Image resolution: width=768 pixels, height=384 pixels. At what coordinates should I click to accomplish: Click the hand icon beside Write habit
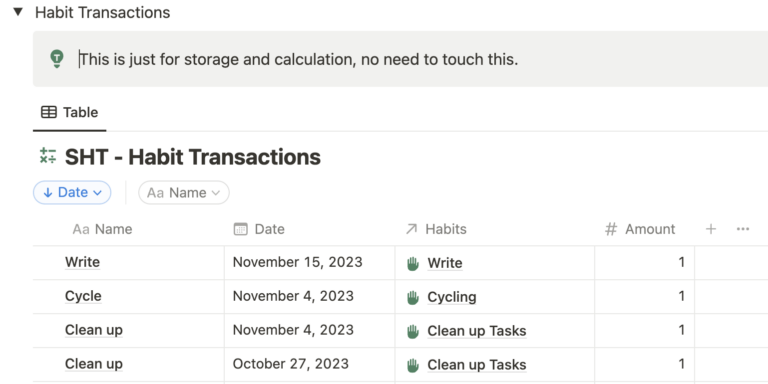(x=413, y=264)
